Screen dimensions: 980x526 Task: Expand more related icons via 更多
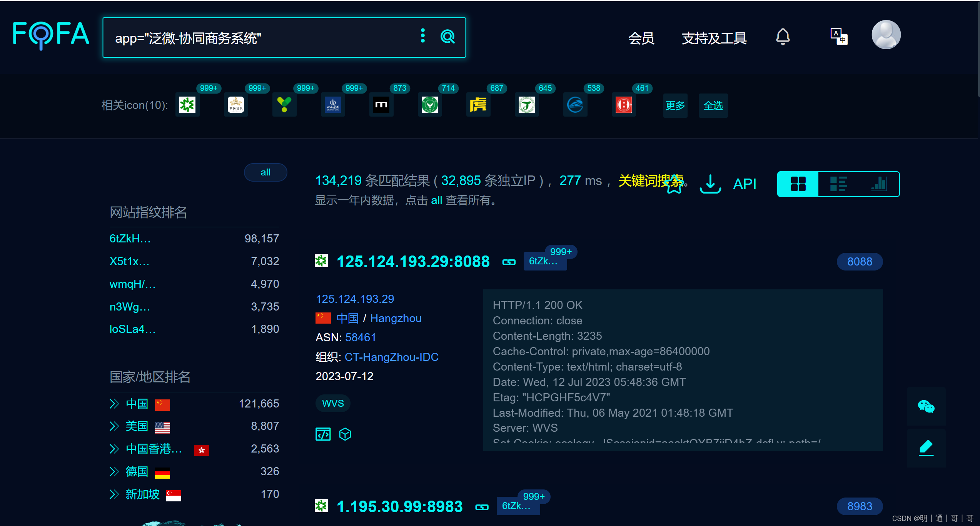point(675,105)
